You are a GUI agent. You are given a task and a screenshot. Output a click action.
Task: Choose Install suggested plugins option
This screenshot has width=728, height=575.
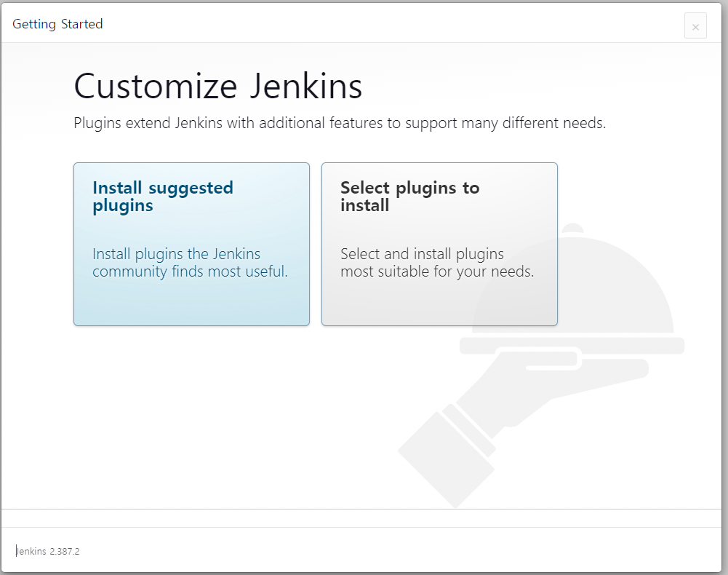(191, 244)
